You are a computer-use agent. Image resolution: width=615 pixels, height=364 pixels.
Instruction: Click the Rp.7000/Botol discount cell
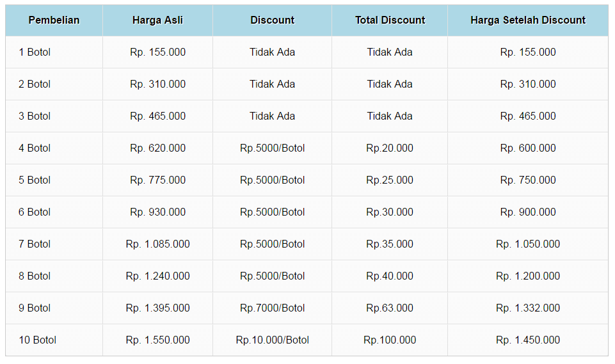coord(272,308)
